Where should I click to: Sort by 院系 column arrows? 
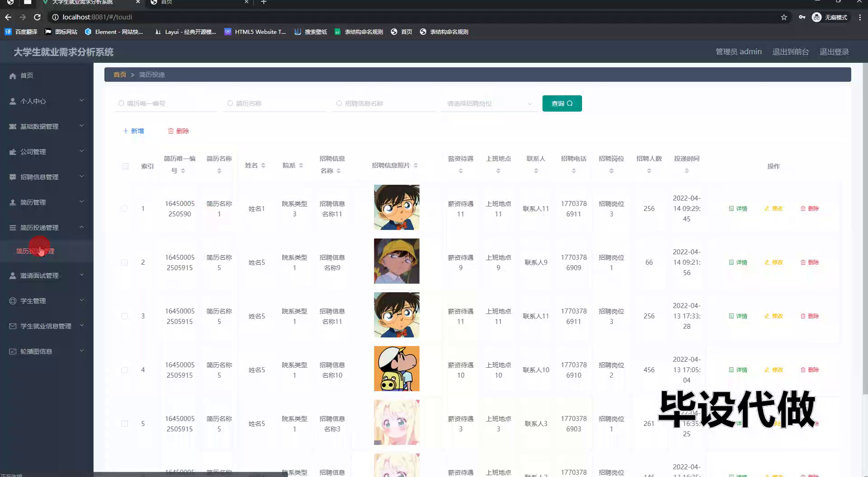[301, 166]
